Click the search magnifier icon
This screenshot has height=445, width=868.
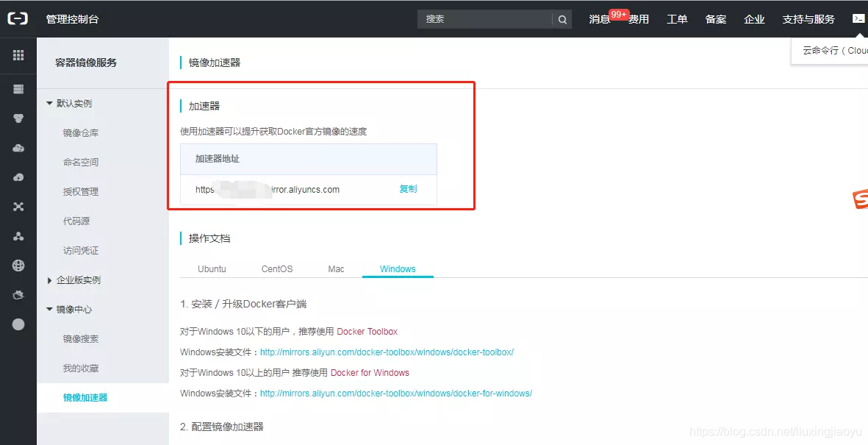pos(562,19)
